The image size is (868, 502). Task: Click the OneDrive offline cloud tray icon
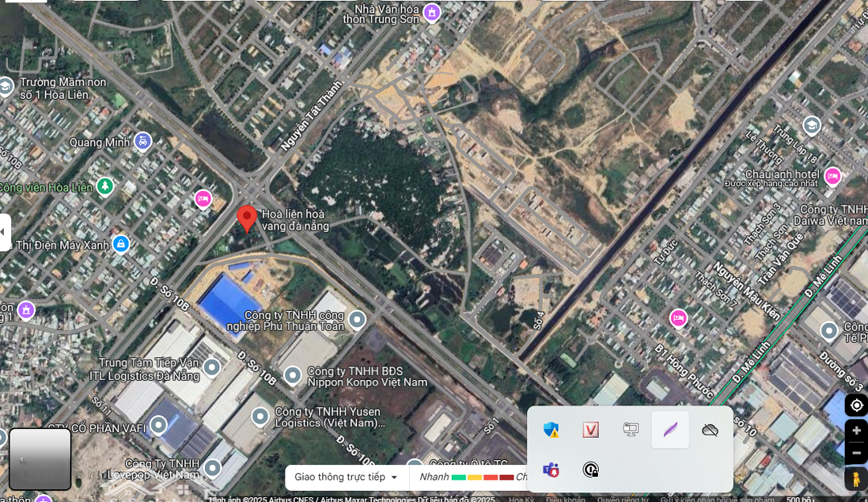coord(710,430)
